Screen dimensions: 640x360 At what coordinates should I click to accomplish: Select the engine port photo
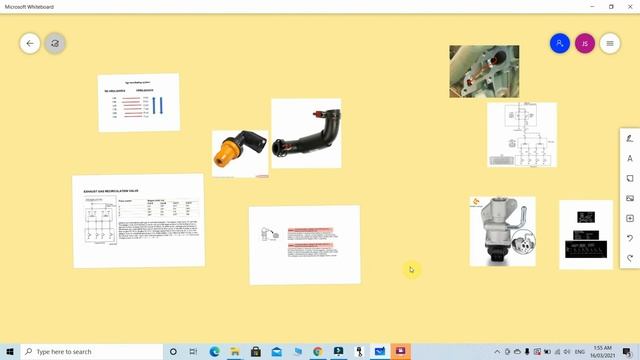pyautogui.click(x=484, y=71)
